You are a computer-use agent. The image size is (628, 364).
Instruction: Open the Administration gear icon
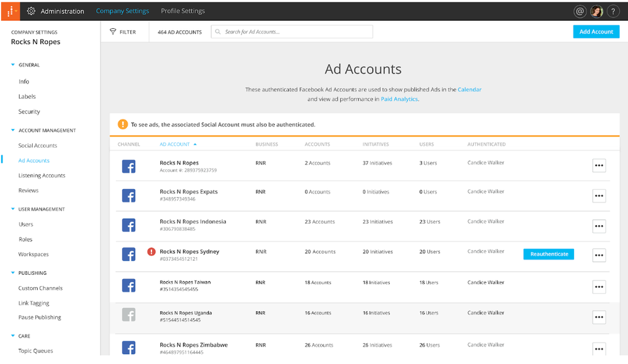coord(31,11)
